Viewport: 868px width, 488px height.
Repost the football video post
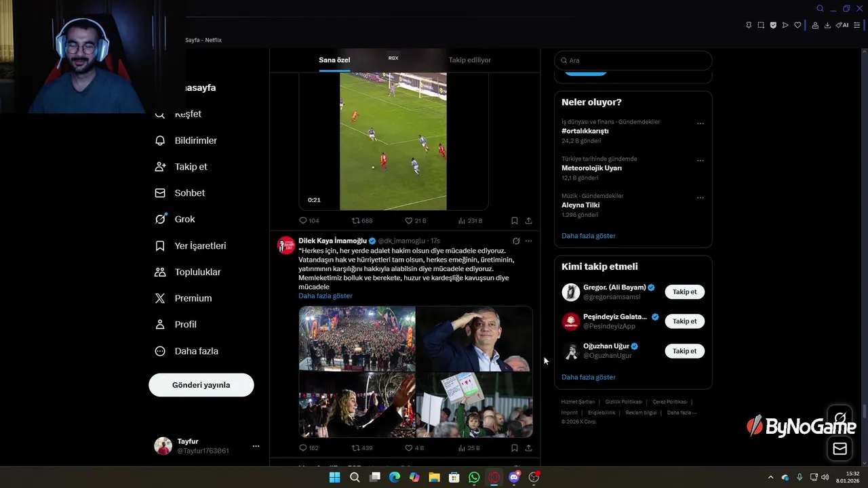coord(362,220)
